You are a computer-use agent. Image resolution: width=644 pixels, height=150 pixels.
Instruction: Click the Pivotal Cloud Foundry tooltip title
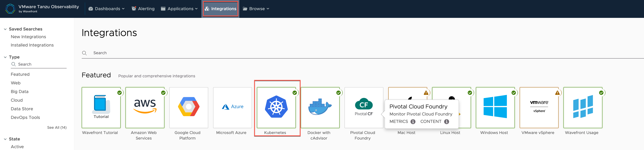click(x=418, y=107)
